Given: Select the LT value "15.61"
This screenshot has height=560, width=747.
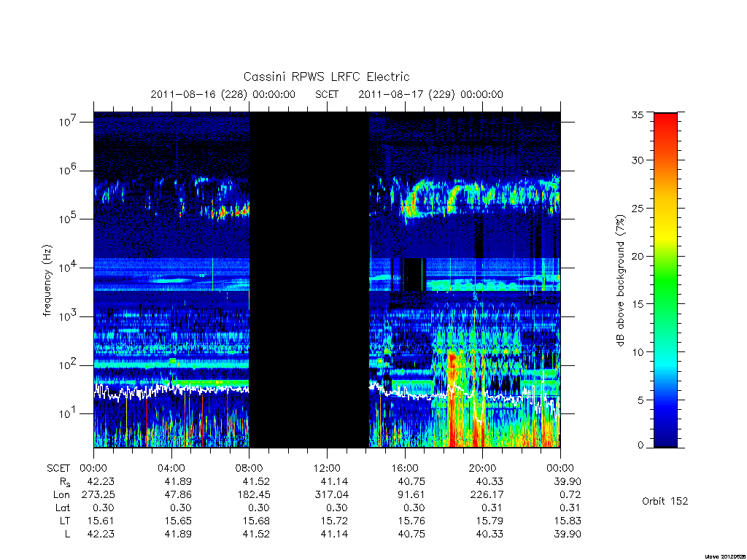Looking at the screenshot, I should coord(101,521).
